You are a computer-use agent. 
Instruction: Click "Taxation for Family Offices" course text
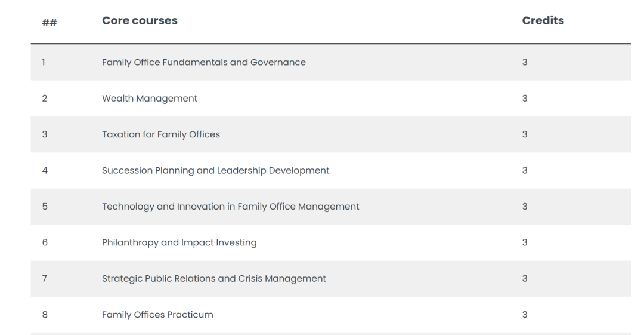[x=161, y=134]
